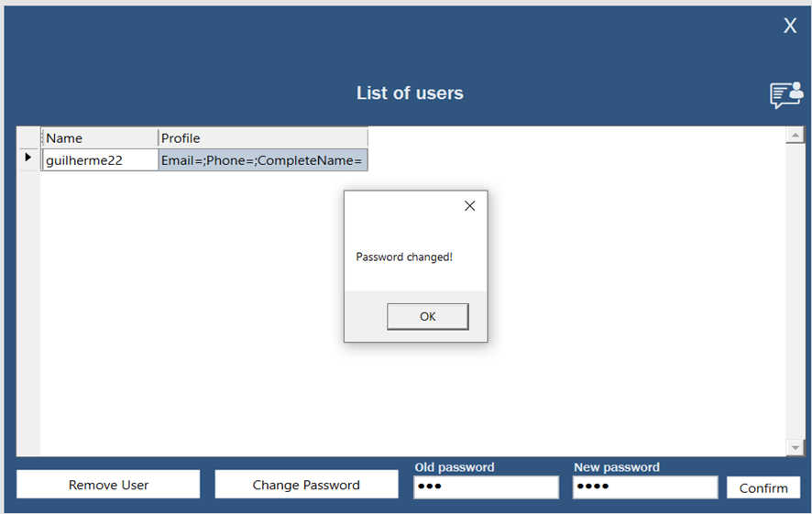Select the Email=;Phone=;CompleteName= profile cell
Screen dimensions: 812x514
[262, 160]
